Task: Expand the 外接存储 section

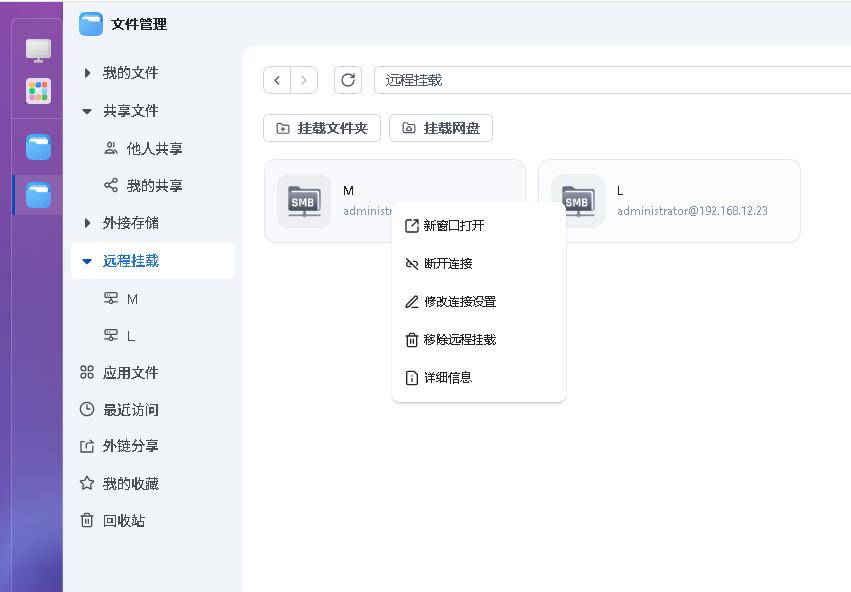Action: coord(87,223)
